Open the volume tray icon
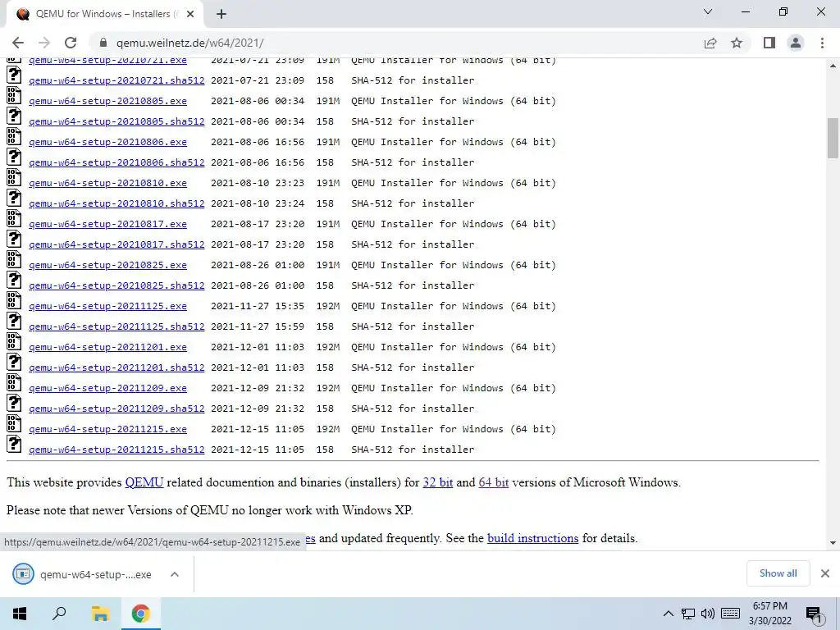The image size is (840, 630). tap(708, 614)
